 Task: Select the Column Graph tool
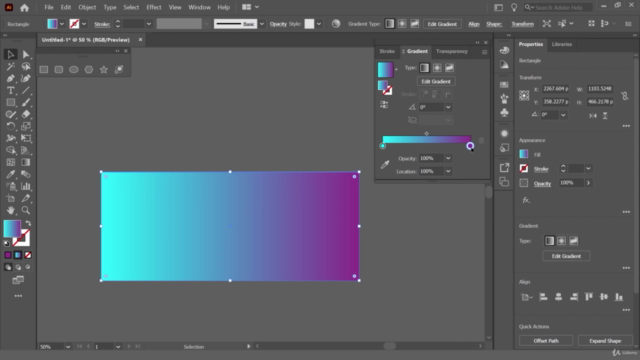point(26,187)
